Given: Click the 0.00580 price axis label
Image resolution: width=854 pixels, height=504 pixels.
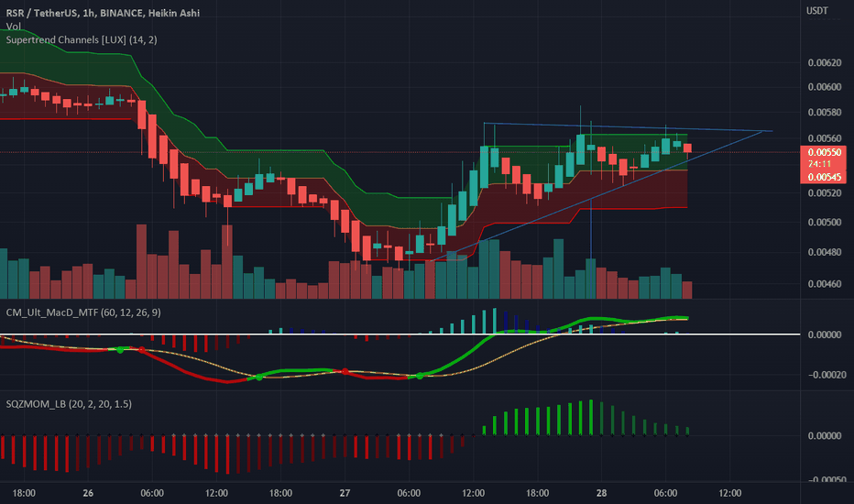Looking at the screenshot, I should [x=825, y=112].
